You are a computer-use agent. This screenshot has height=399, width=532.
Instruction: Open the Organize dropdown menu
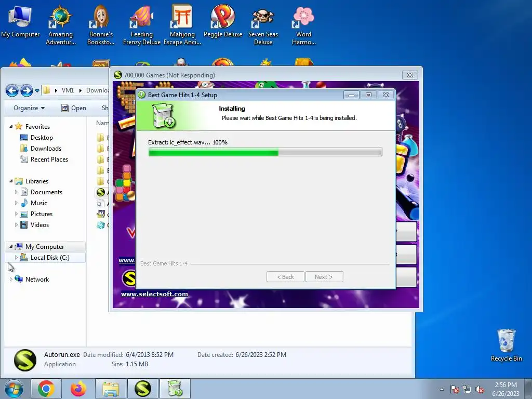point(29,108)
